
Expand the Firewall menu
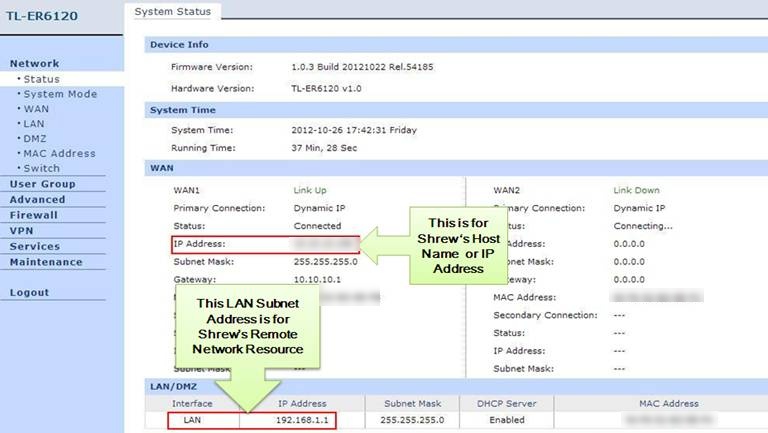(33, 216)
